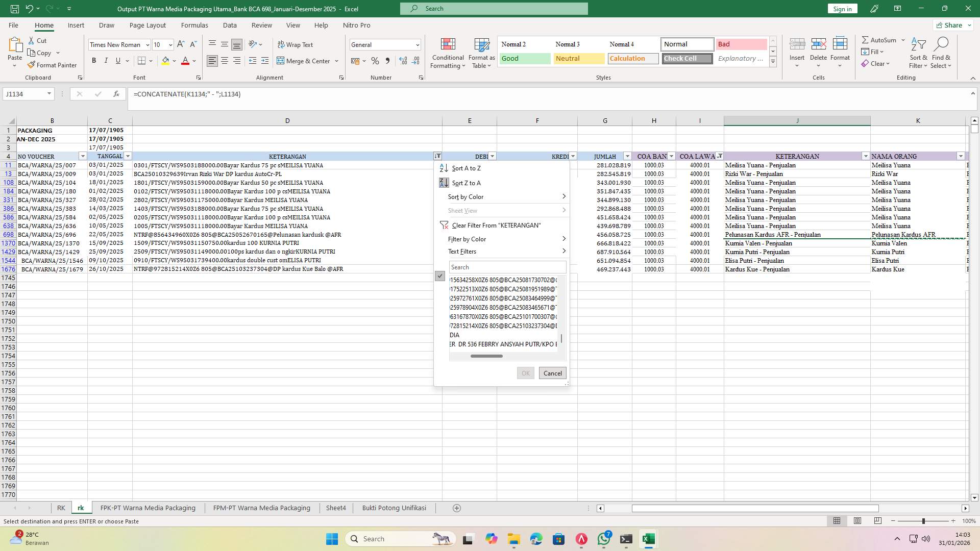Click the filter Search input field
The width and height of the screenshot is (980, 551).
(507, 267)
